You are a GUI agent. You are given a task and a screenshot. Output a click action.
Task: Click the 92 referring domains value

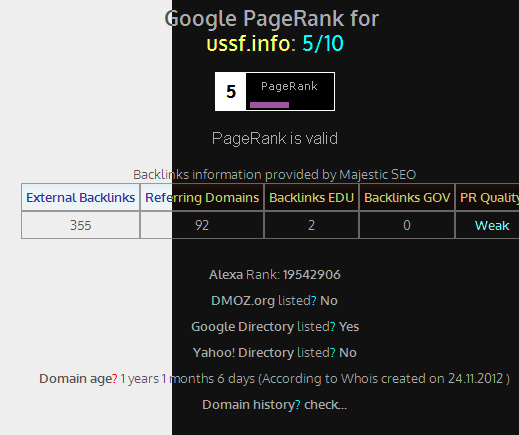tap(202, 225)
